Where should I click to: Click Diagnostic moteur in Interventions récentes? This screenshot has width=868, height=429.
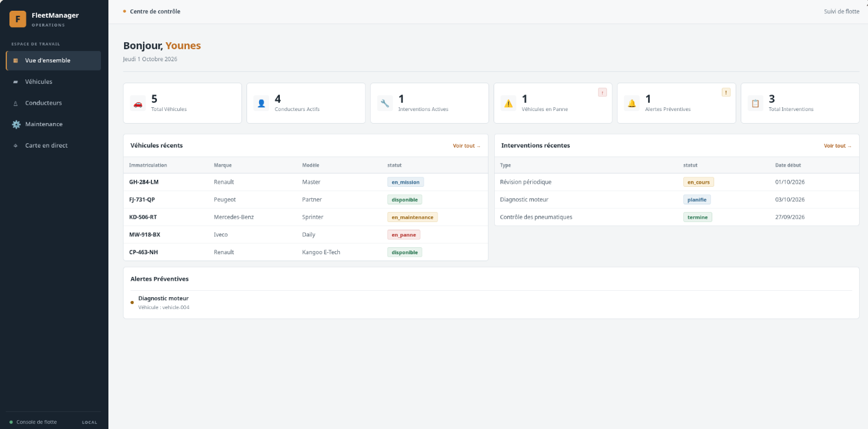pyautogui.click(x=524, y=199)
